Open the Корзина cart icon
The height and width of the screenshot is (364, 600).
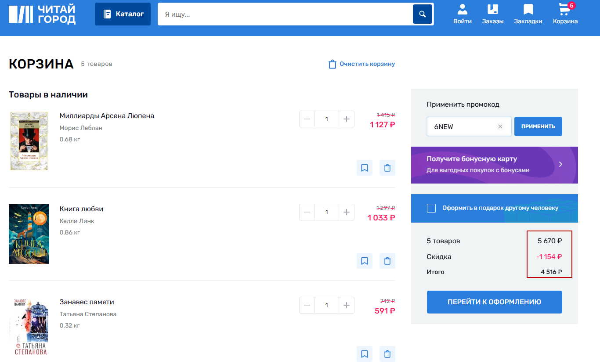click(x=565, y=14)
